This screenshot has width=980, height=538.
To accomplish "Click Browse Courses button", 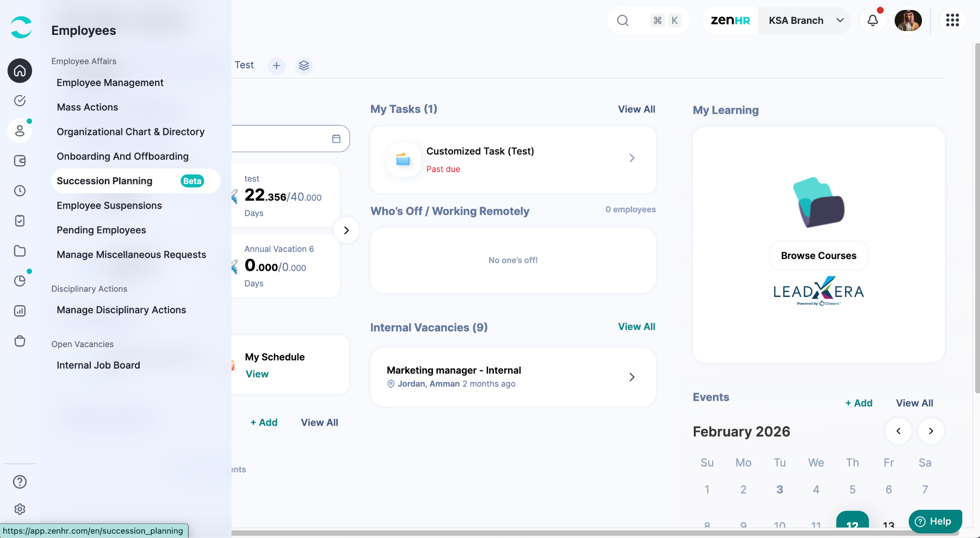I will click(818, 256).
